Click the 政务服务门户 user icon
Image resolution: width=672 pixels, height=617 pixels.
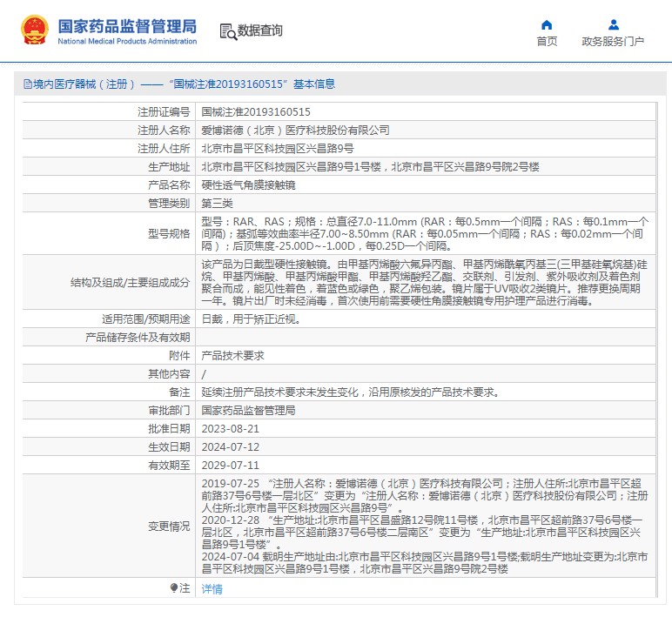[613, 24]
